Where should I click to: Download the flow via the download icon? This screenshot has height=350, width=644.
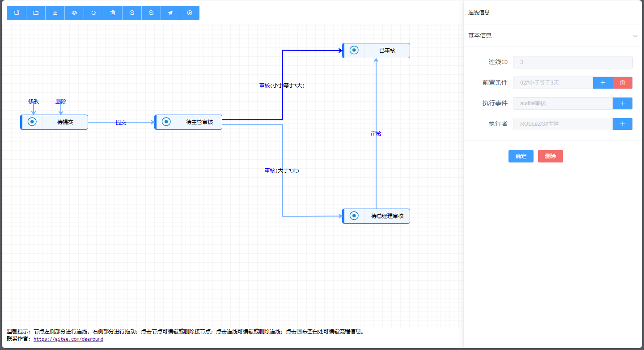[55, 13]
